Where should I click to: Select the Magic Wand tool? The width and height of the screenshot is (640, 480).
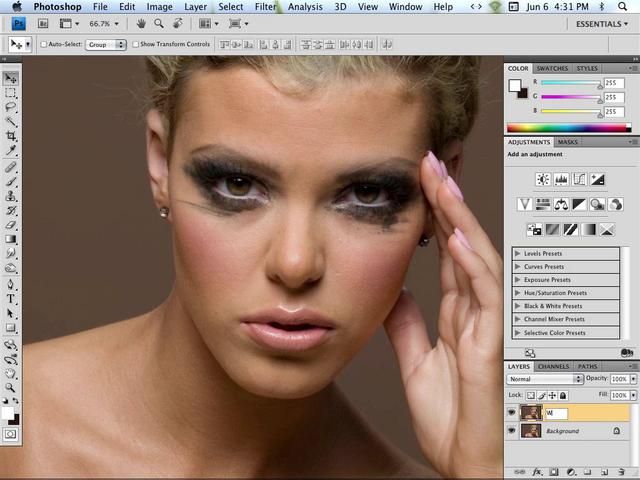(x=11, y=122)
